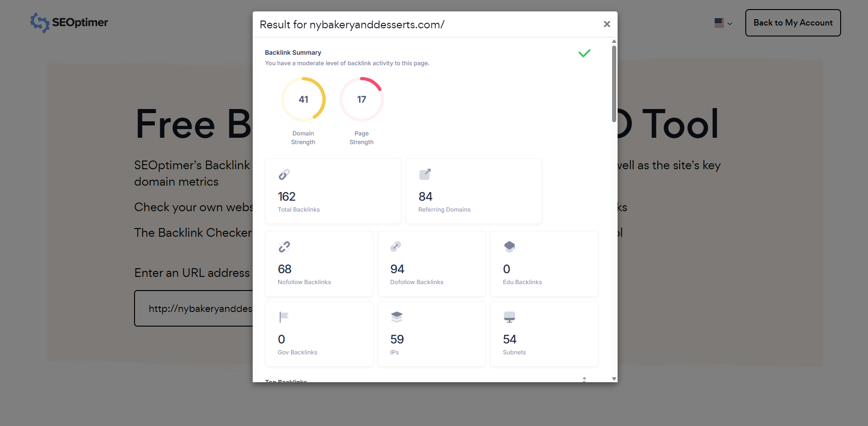Click the Nofollow Backlinks broken-link icon

point(284,247)
